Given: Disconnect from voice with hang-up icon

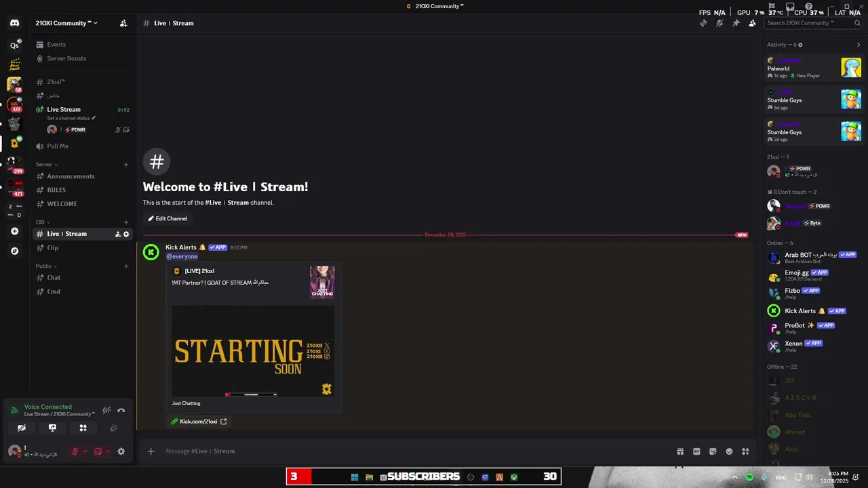Looking at the screenshot, I should pos(121,411).
